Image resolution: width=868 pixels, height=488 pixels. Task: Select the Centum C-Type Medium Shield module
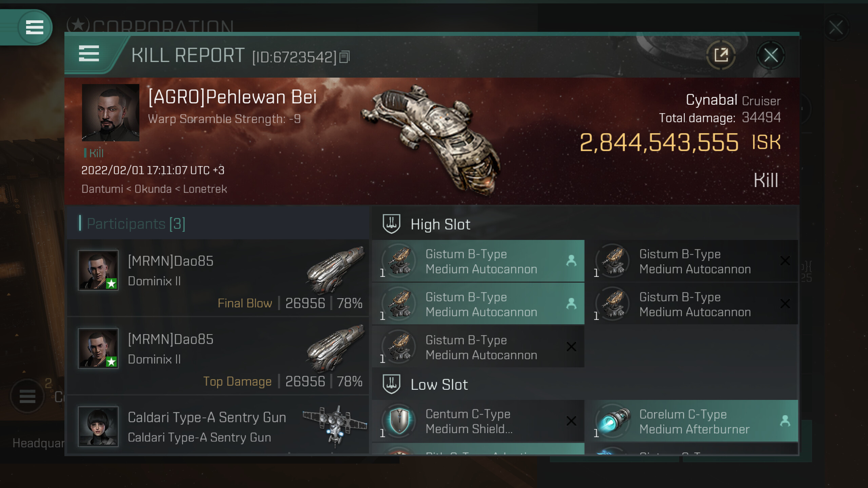(478, 421)
